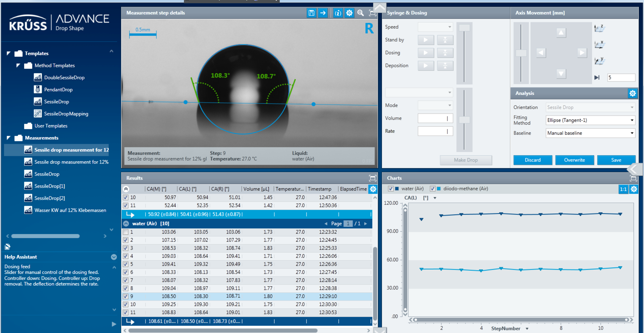
Task: Collapse the water (Air) results group
Action: click(x=126, y=224)
